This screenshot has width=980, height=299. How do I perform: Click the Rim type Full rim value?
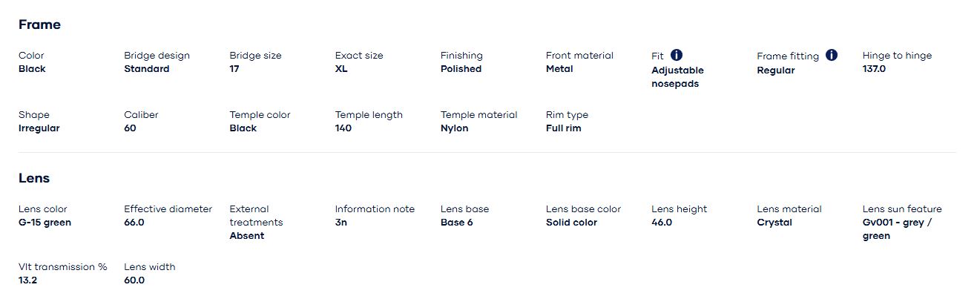click(x=563, y=128)
